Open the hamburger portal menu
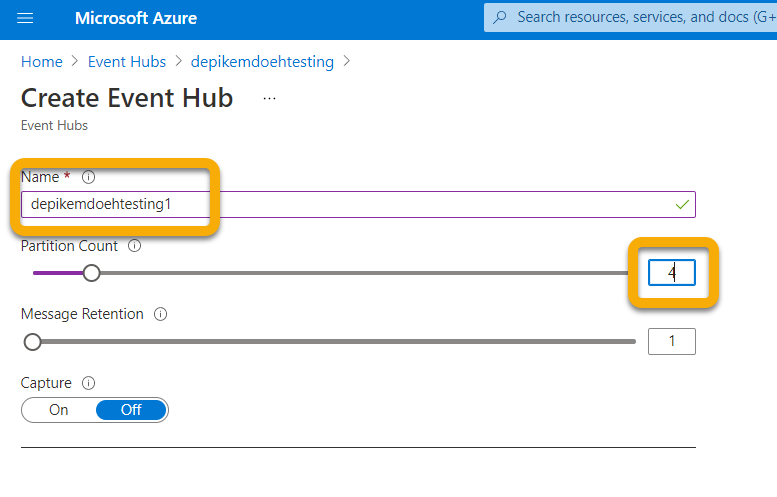This screenshot has width=777, height=497. (26, 18)
